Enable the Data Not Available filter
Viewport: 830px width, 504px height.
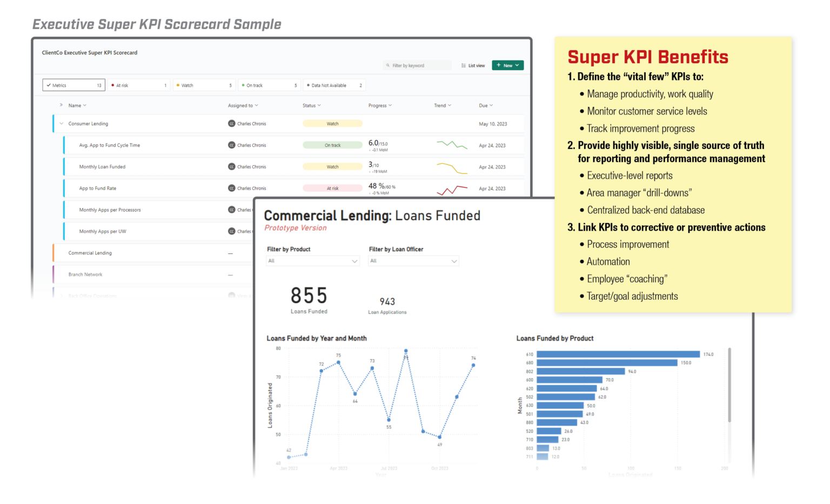(334, 85)
